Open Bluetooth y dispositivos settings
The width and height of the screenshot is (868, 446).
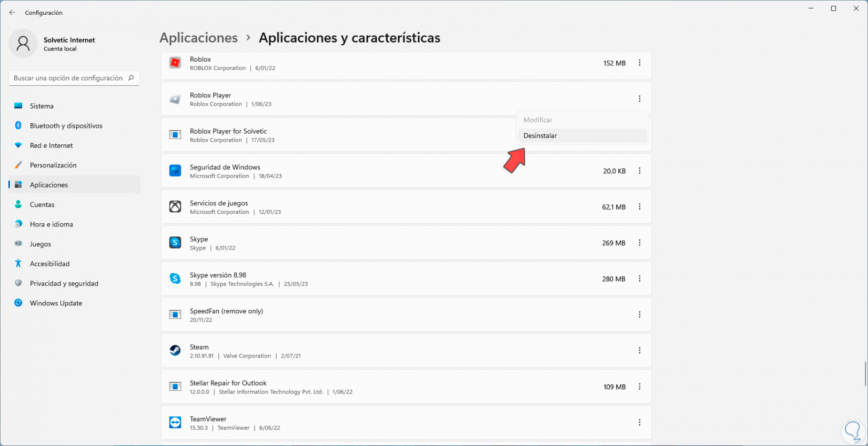coord(66,126)
